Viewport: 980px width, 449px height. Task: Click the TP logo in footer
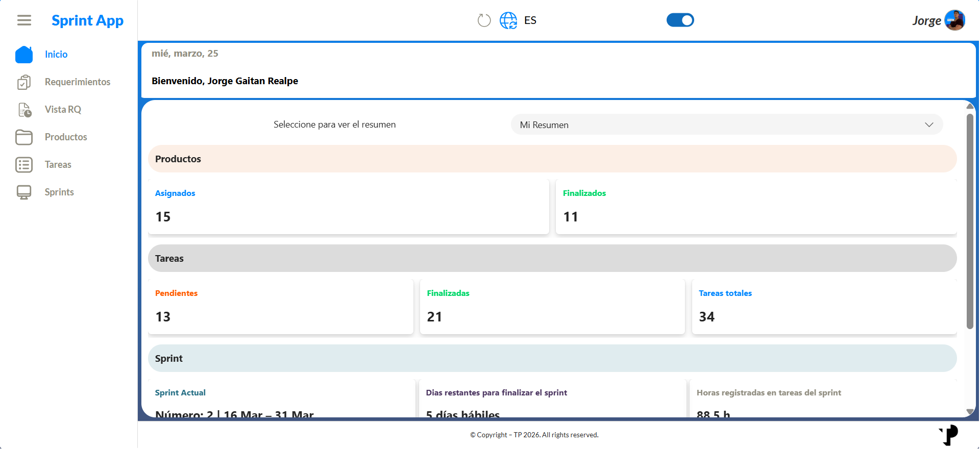pos(949,435)
